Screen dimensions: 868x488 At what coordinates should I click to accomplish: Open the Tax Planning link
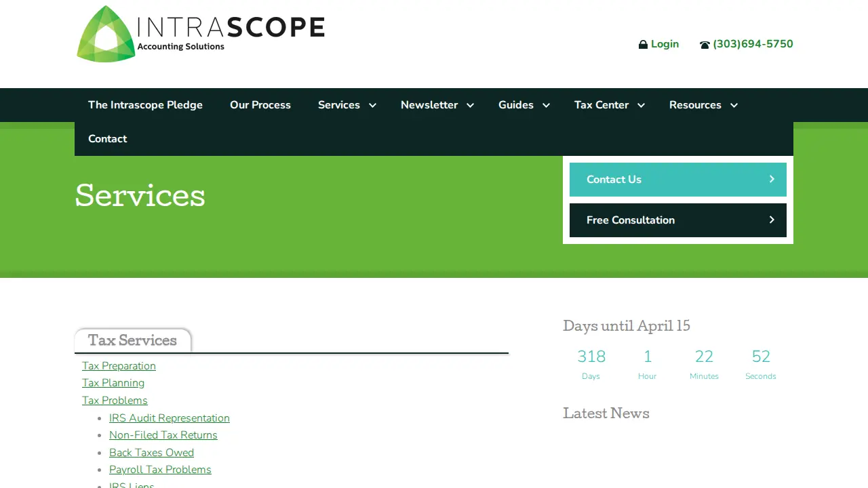113,383
